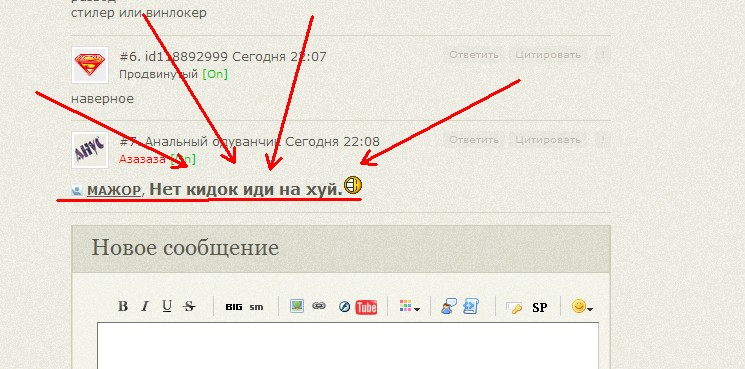Apply underline formatting with the U icon

pos(167,306)
